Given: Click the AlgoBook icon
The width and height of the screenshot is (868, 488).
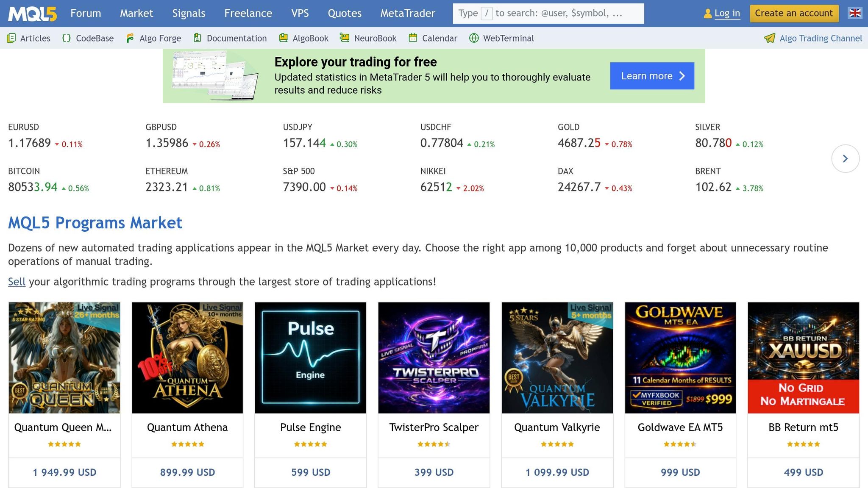Looking at the screenshot, I should 284,38.
